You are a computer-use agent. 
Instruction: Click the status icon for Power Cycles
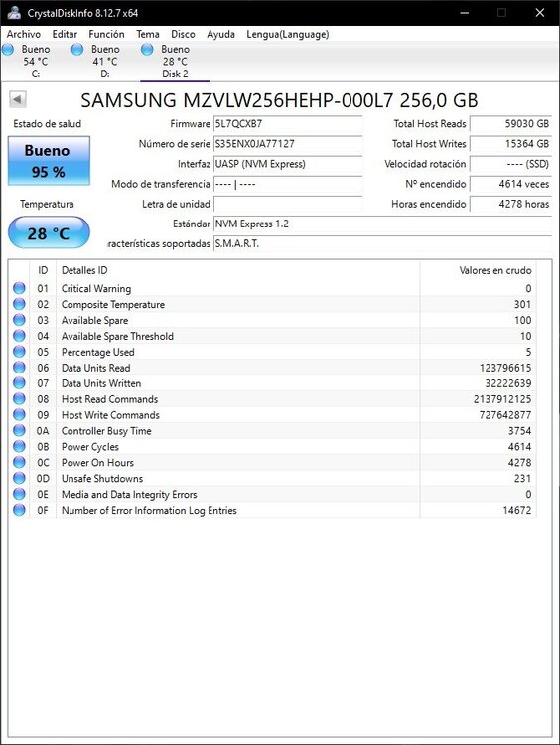tap(19, 446)
